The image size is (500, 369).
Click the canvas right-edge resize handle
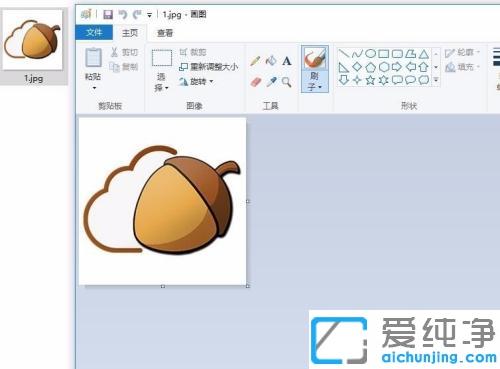click(x=248, y=201)
